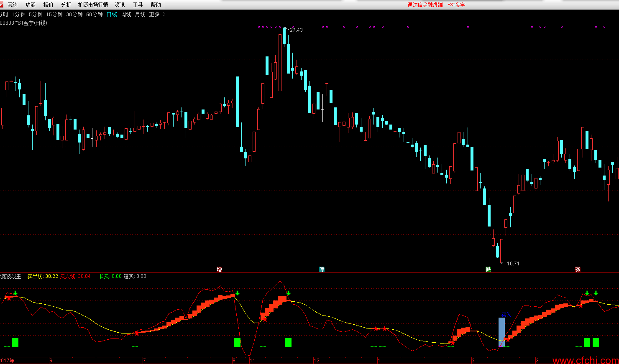Switch to the 1分钟 period tab
619x364 pixels.
coord(18,14)
